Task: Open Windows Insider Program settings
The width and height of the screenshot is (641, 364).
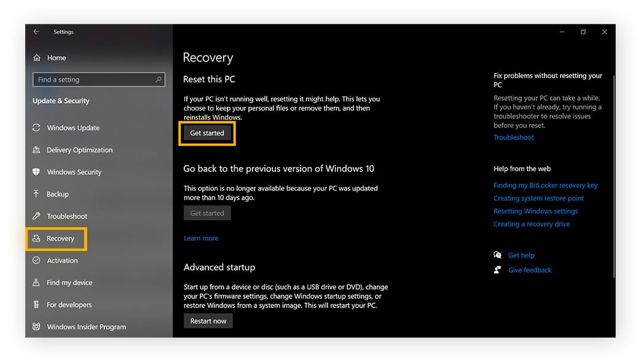Action: point(86,327)
